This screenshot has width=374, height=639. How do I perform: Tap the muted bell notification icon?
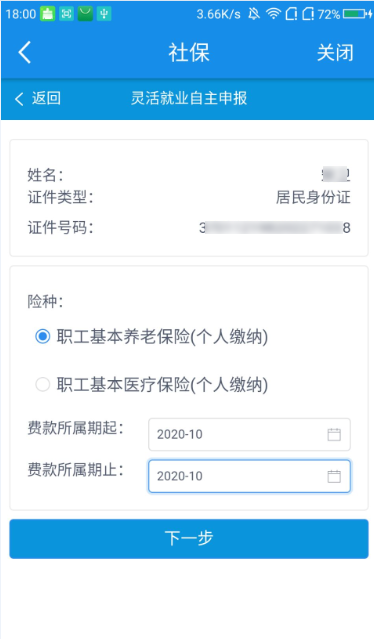[x=254, y=14]
